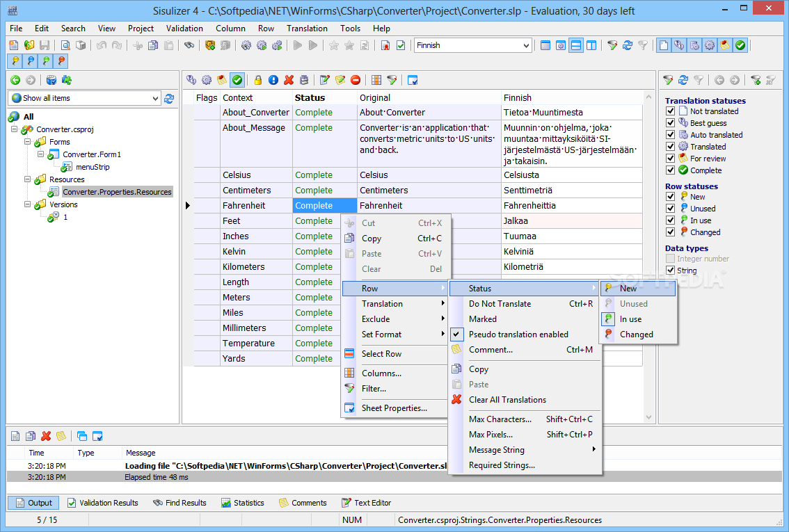Open the Validation menu in menu bar
Image resolution: width=789 pixels, height=532 pixels.
tap(184, 29)
